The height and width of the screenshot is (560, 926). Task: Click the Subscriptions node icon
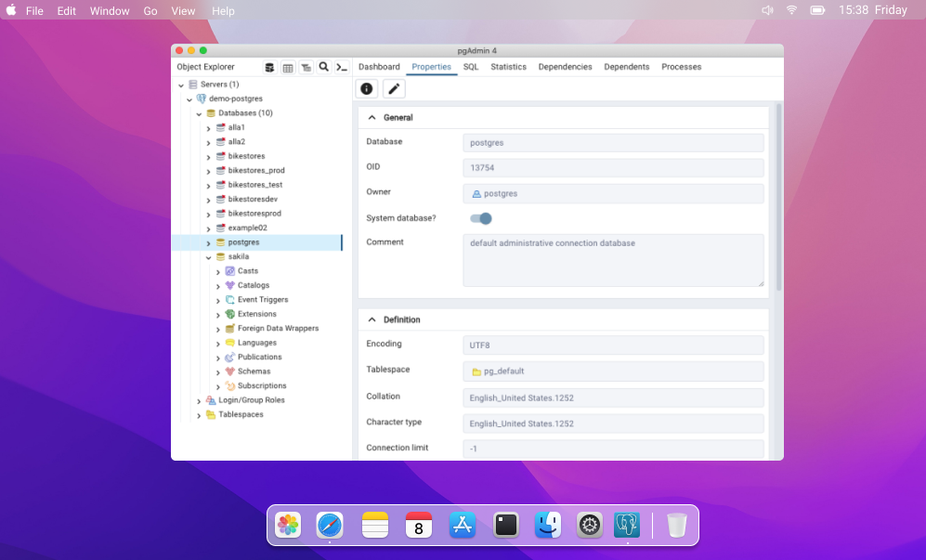[230, 385]
